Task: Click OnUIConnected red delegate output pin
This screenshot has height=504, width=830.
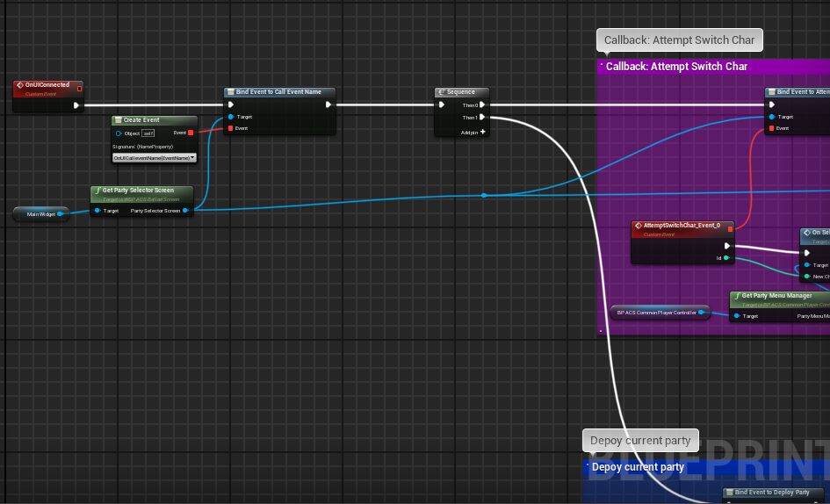Action: click(79, 89)
